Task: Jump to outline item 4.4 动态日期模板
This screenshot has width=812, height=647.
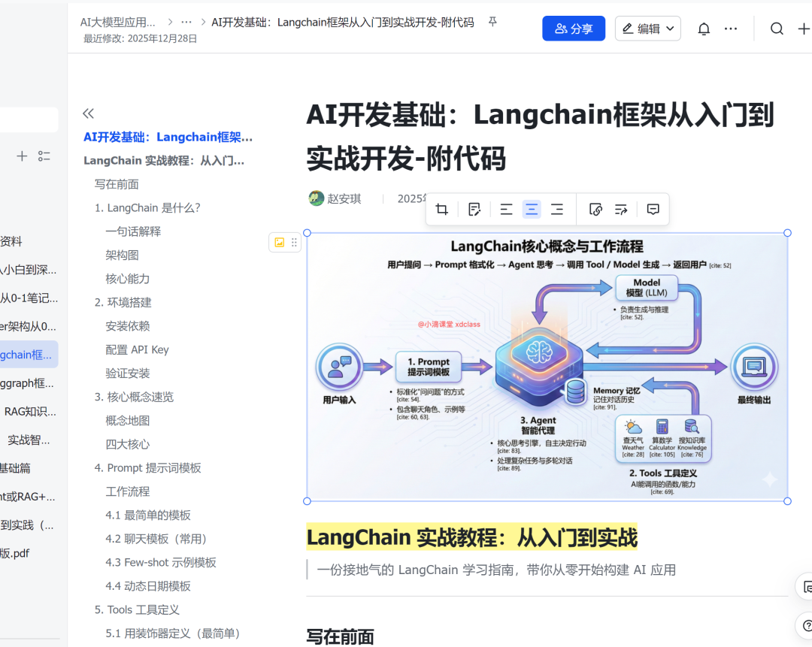Action: click(148, 586)
